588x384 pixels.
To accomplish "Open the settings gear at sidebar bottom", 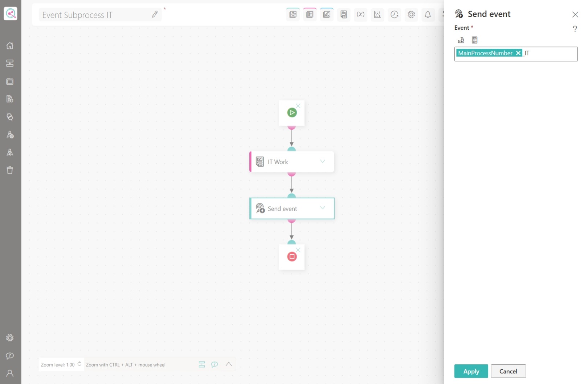I will point(10,338).
